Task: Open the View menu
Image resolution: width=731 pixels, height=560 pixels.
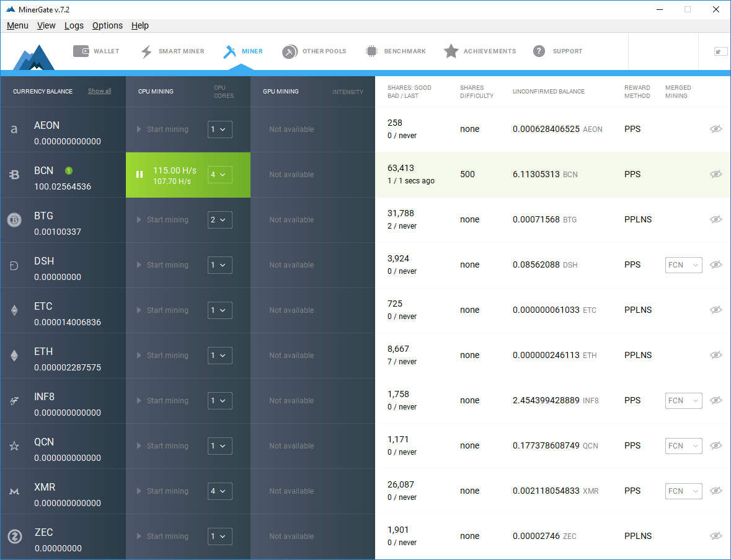Action: pyautogui.click(x=46, y=25)
